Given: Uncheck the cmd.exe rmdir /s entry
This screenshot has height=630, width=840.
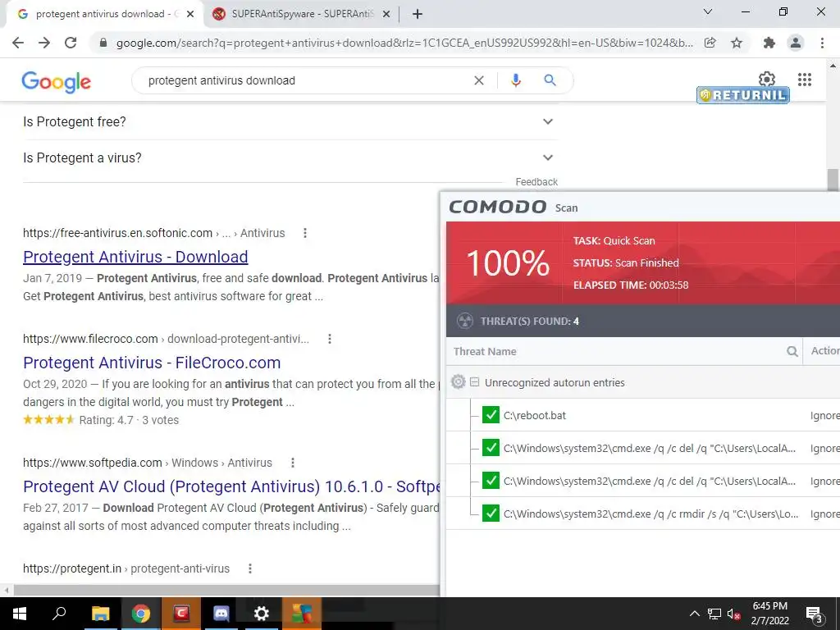Looking at the screenshot, I should pyautogui.click(x=491, y=513).
